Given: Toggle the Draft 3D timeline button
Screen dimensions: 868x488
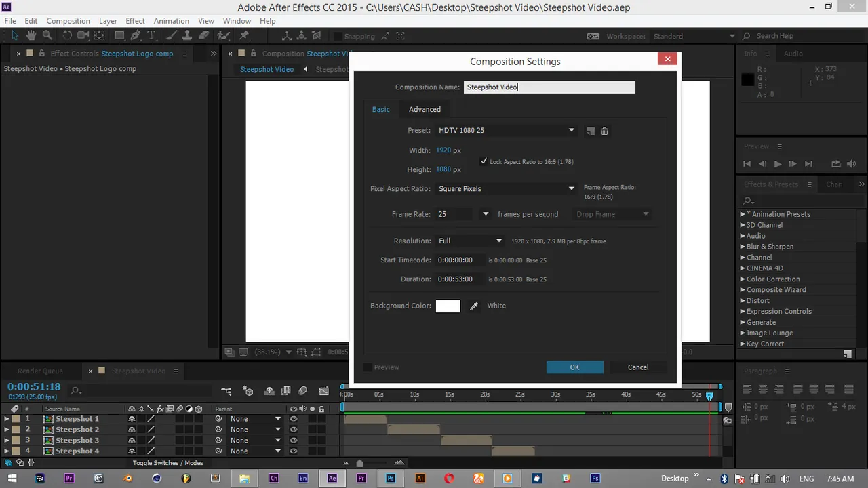Looking at the screenshot, I should coord(248,391).
